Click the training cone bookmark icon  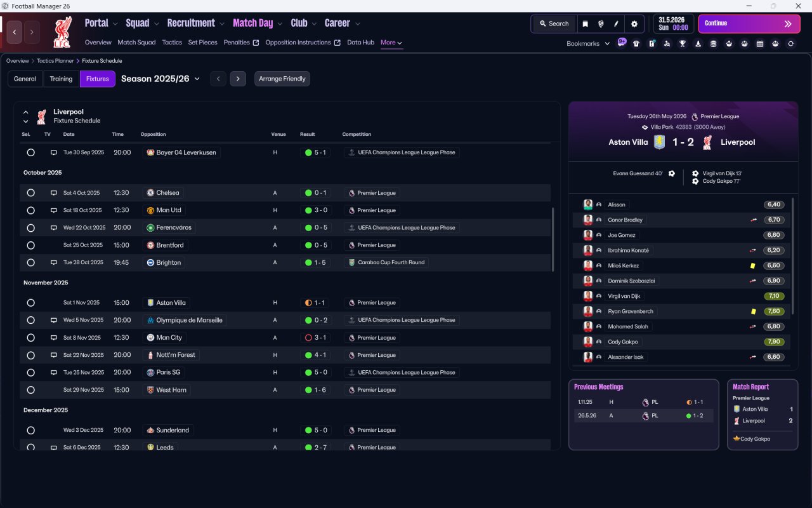point(698,44)
